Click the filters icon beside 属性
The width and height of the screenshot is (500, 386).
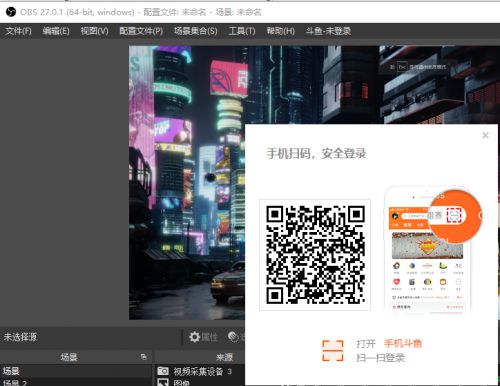pyautogui.click(x=233, y=337)
